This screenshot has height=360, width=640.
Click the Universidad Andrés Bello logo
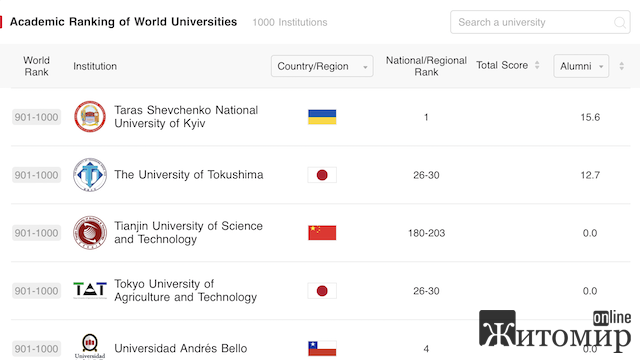pyautogui.click(x=90, y=347)
